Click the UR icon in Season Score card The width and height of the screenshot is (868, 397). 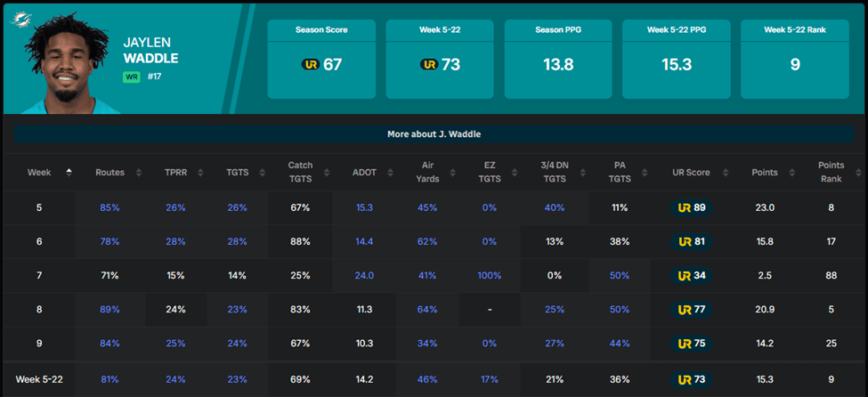click(310, 65)
